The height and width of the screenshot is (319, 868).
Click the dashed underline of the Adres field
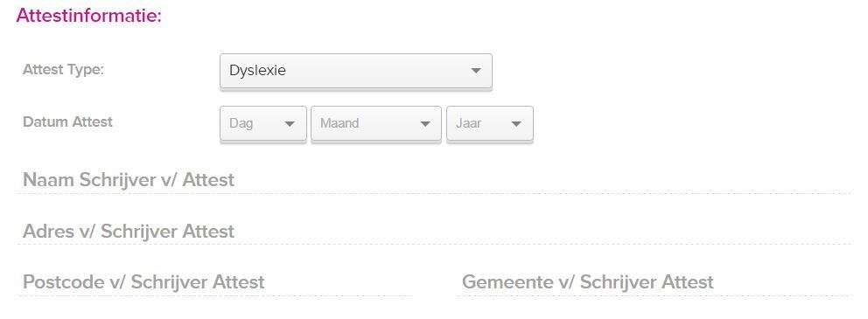[x=434, y=244]
